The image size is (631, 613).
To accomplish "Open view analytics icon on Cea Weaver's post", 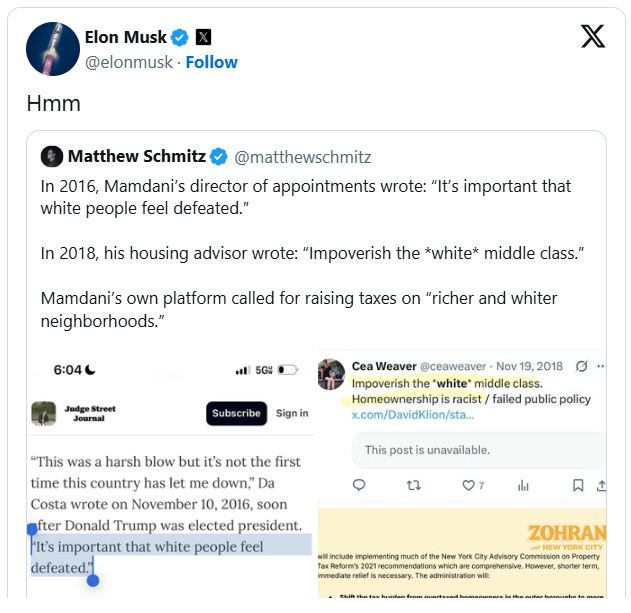I will (523, 485).
